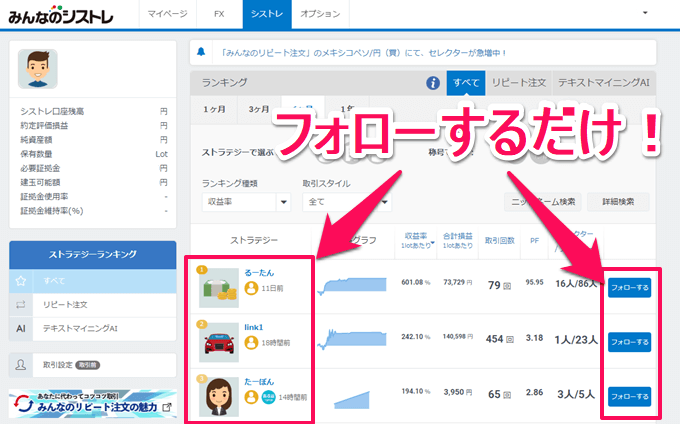The height and width of the screenshot is (424, 680).
Task: Click the 詳細検索 button
Action: pos(618,202)
